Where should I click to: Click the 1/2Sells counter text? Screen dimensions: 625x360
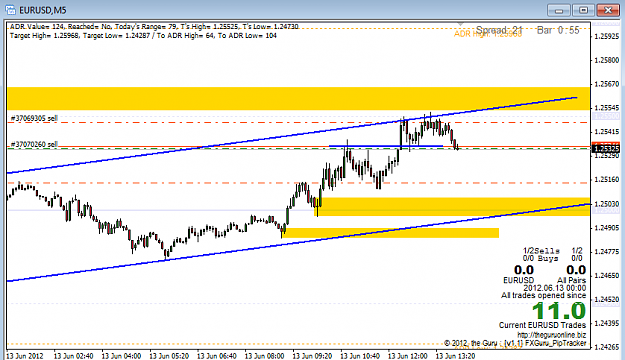click(541, 251)
